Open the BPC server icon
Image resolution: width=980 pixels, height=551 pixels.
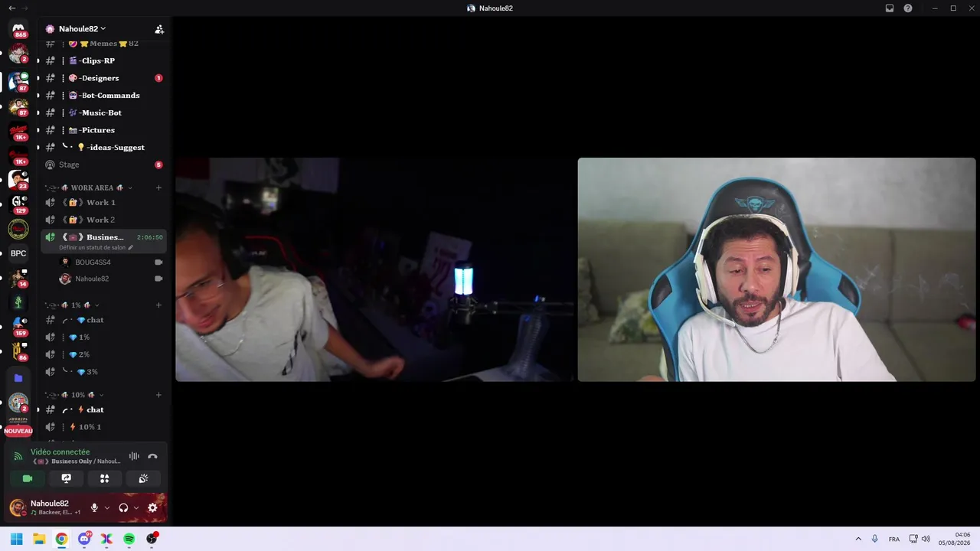click(x=18, y=253)
